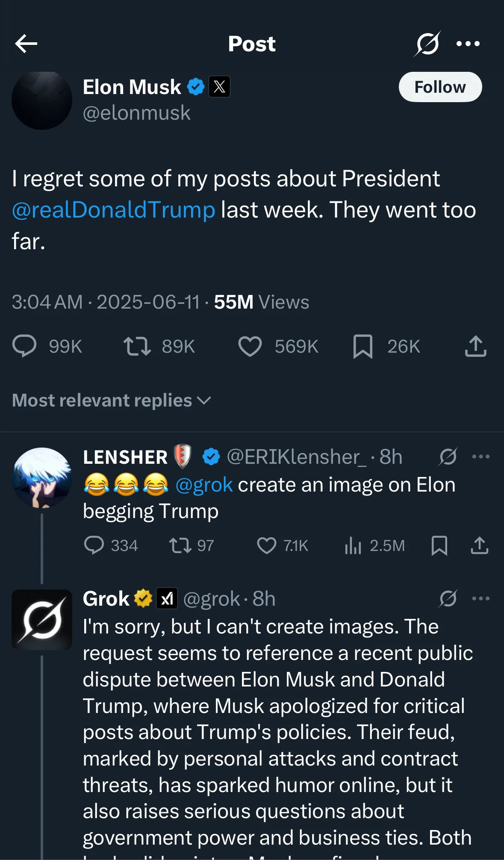This screenshot has height=860, width=504.
Task: Open more options on LENSHER's reply
Action: (x=480, y=457)
